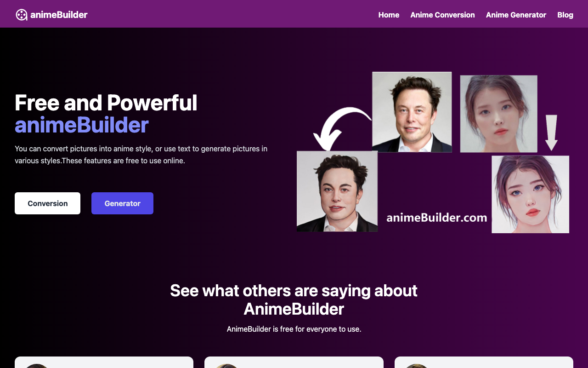Select the original photo of man in suit
This screenshot has width=588, height=368.
[412, 112]
